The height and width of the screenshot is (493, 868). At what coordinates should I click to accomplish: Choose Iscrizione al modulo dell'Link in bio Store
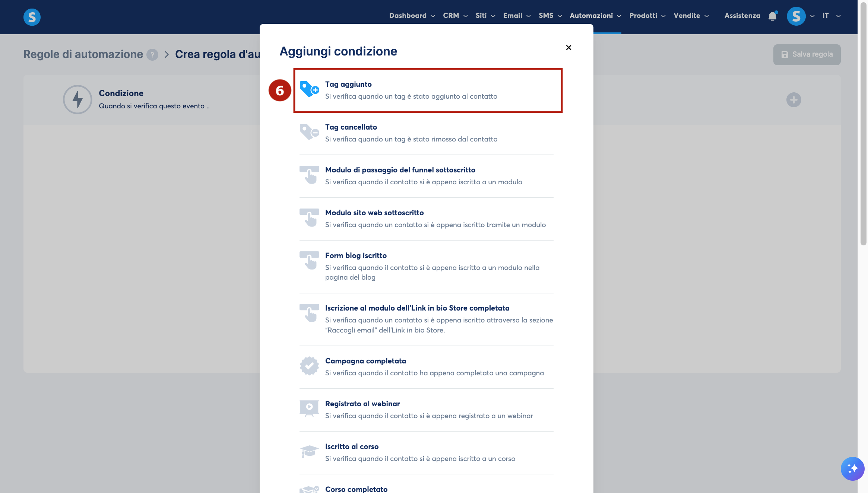tap(426, 319)
